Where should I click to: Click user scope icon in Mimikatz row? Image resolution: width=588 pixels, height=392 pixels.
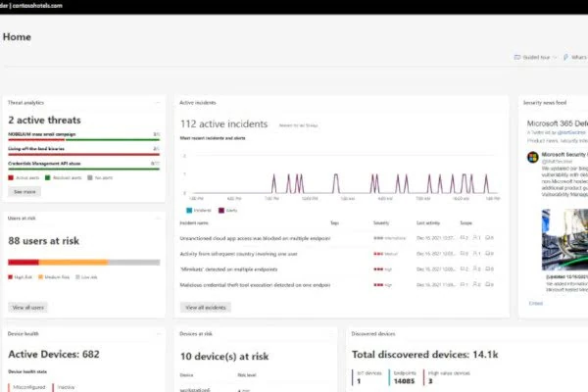tap(476, 269)
